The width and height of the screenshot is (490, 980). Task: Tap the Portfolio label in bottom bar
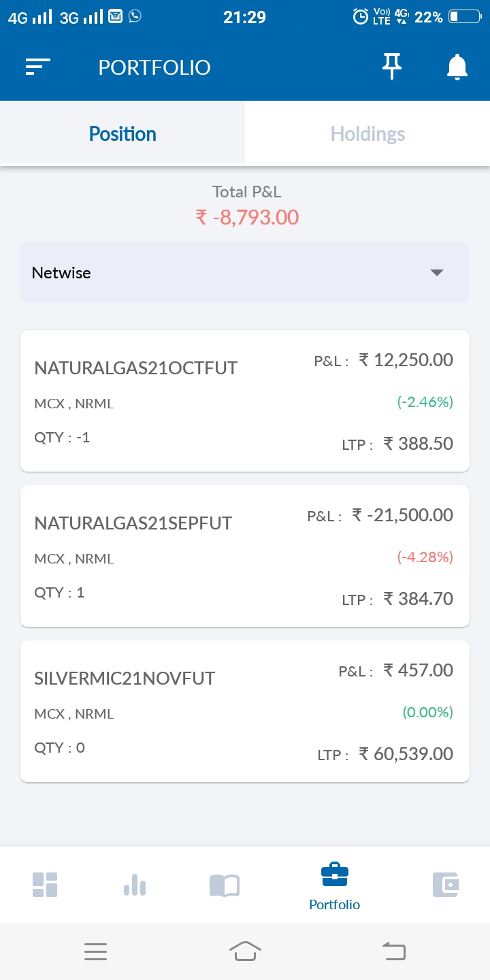[x=334, y=904]
